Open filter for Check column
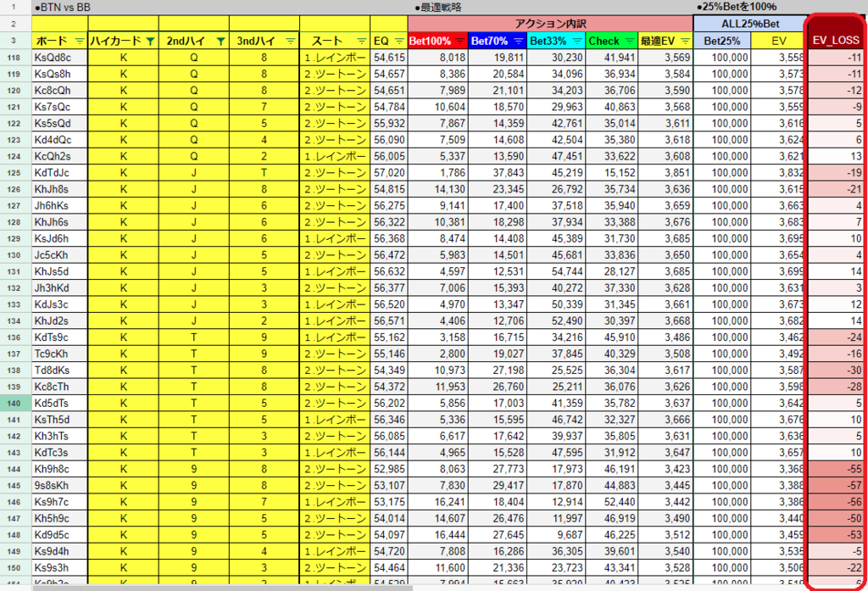 click(x=630, y=41)
